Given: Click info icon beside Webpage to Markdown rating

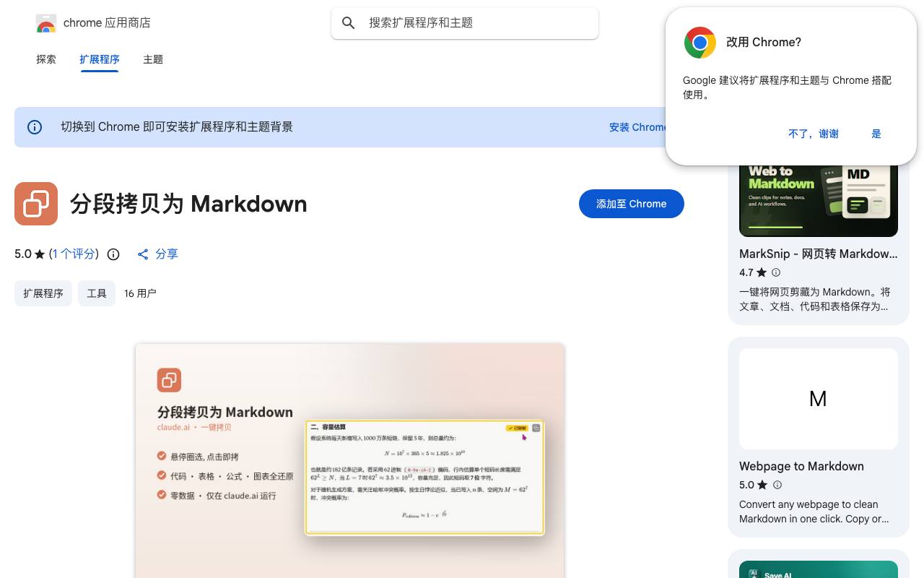Looking at the screenshot, I should coord(777,485).
